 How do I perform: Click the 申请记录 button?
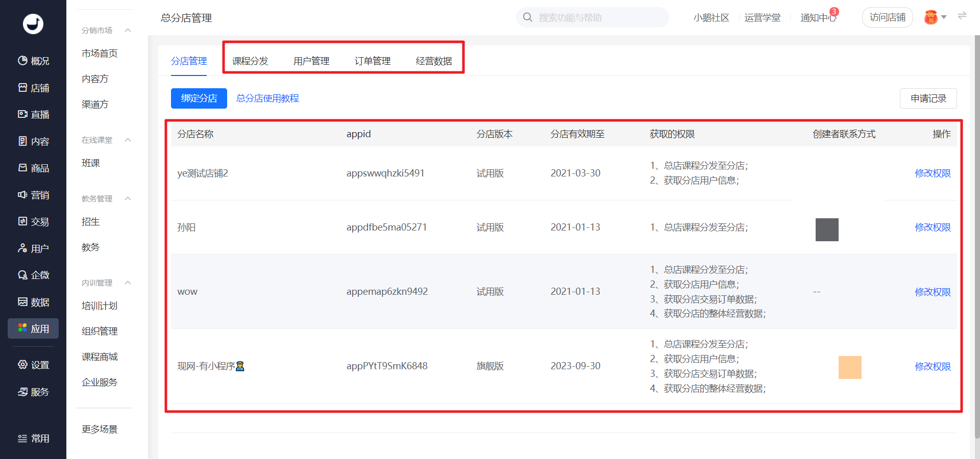point(928,98)
